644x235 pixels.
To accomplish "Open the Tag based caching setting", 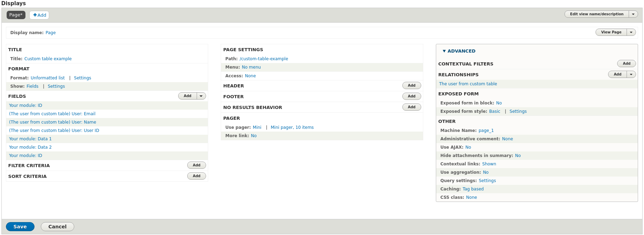I will coord(473,189).
